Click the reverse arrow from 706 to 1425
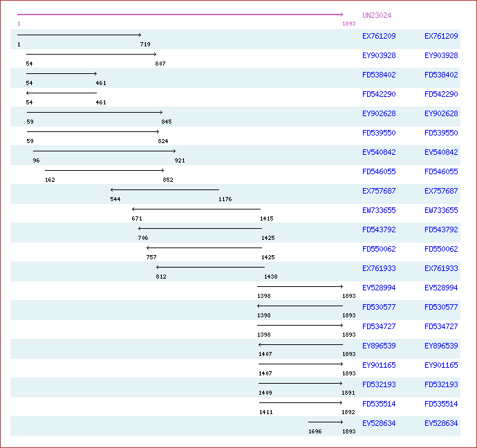Screen dimensions: 477x448 tap(200, 228)
